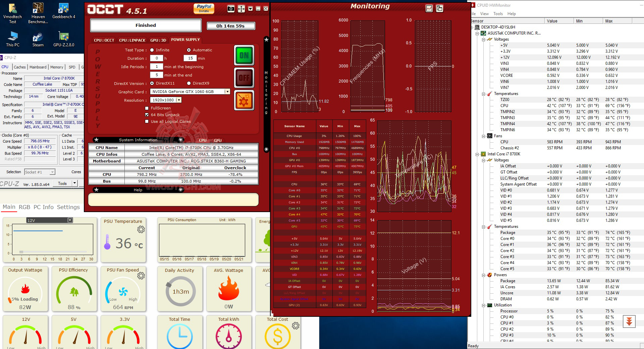Open the RGB tab in PSU software
This screenshot has height=349, width=644.
(24, 207)
